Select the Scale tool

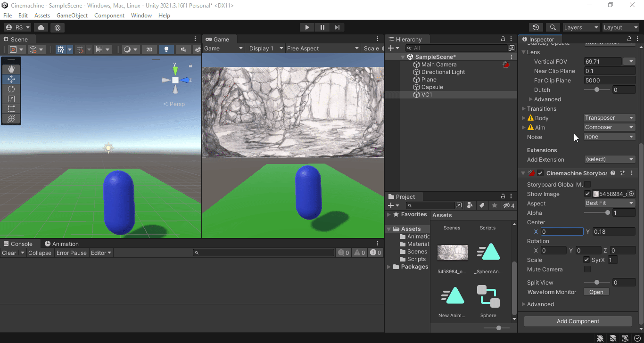tap(11, 98)
